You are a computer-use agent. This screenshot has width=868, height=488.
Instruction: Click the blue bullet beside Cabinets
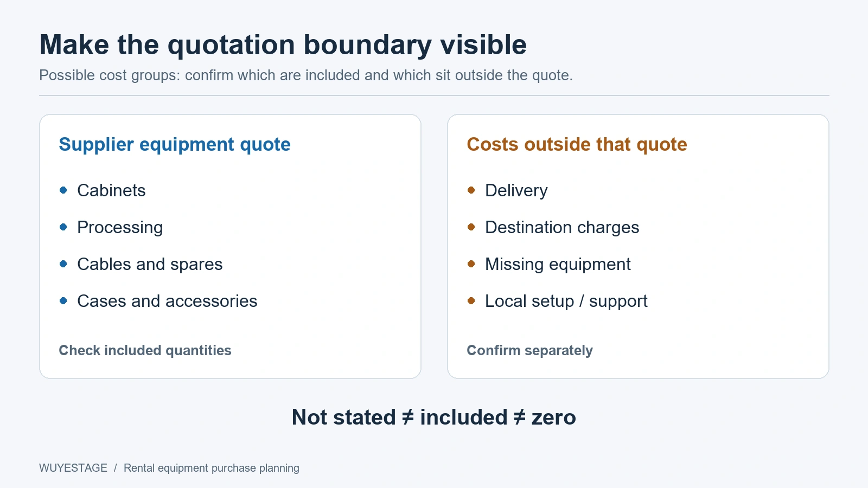(x=63, y=190)
